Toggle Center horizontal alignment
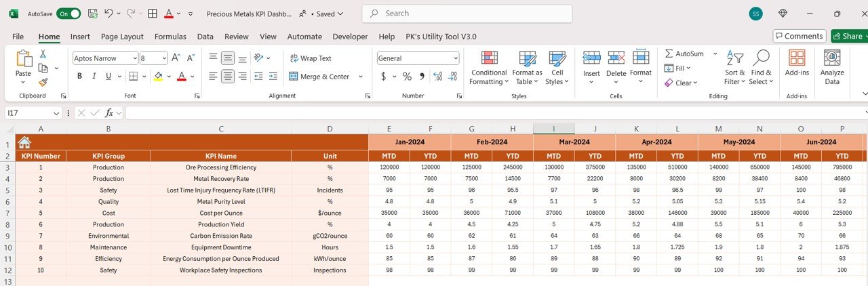Viewport: 868px width, 286px height. 228,77
